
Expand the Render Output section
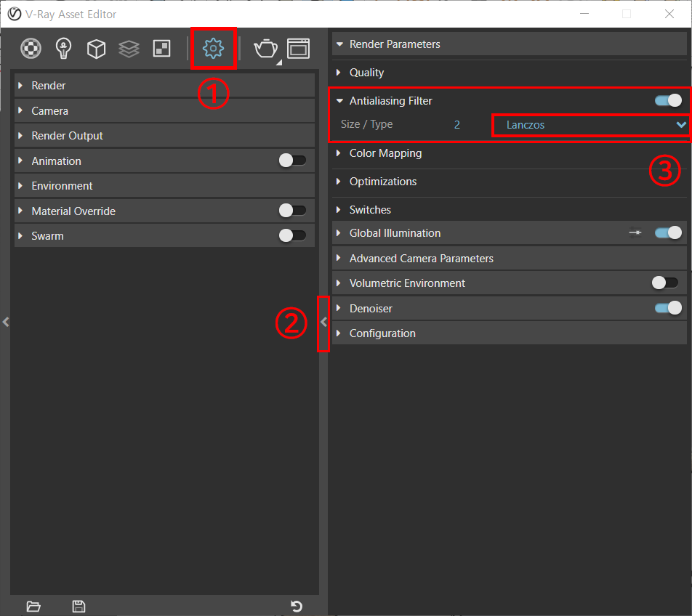pos(164,136)
